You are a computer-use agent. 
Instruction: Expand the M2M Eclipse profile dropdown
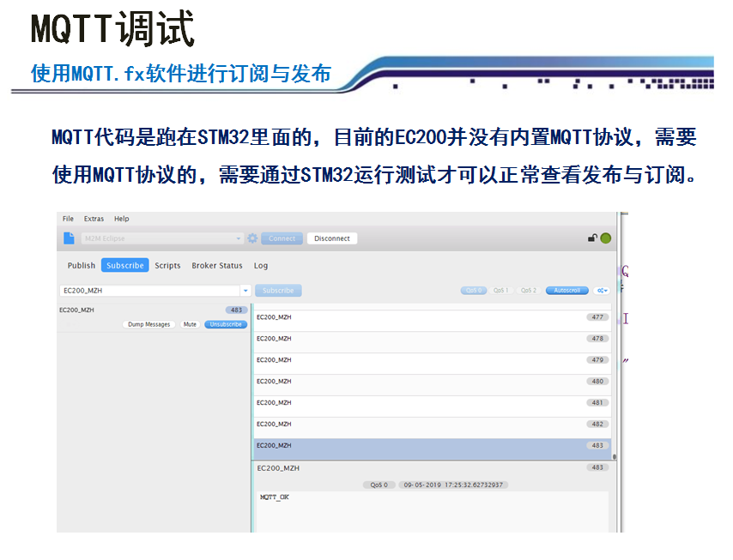tap(239, 238)
